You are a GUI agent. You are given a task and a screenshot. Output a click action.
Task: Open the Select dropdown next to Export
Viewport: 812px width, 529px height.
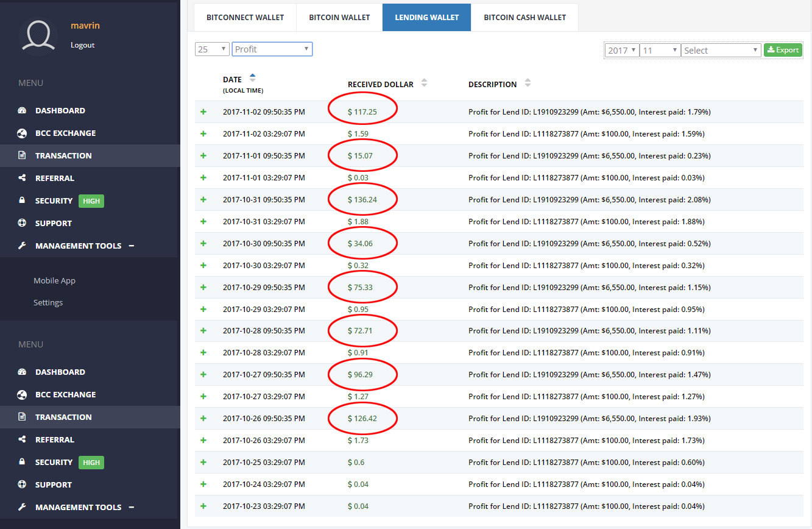click(x=721, y=51)
